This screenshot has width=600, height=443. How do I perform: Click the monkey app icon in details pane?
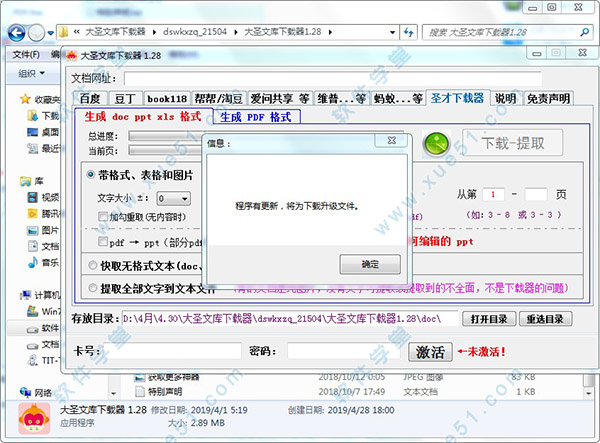coord(34,419)
